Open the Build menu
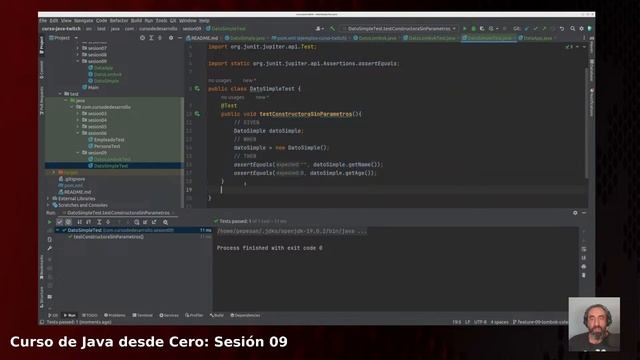This screenshot has width=640, height=360. point(136,20)
